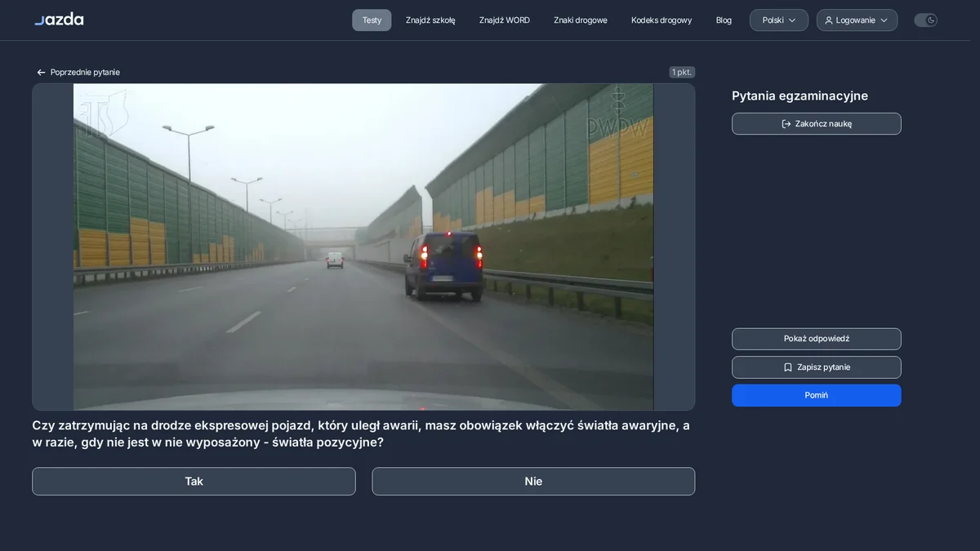This screenshot has height=551, width=980.
Task: Click the user icon beside Logowanie
Action: [x=829, y=20]
